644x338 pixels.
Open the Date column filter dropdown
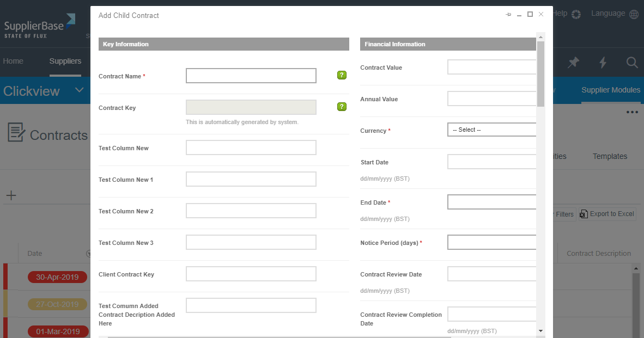(88, 254)
